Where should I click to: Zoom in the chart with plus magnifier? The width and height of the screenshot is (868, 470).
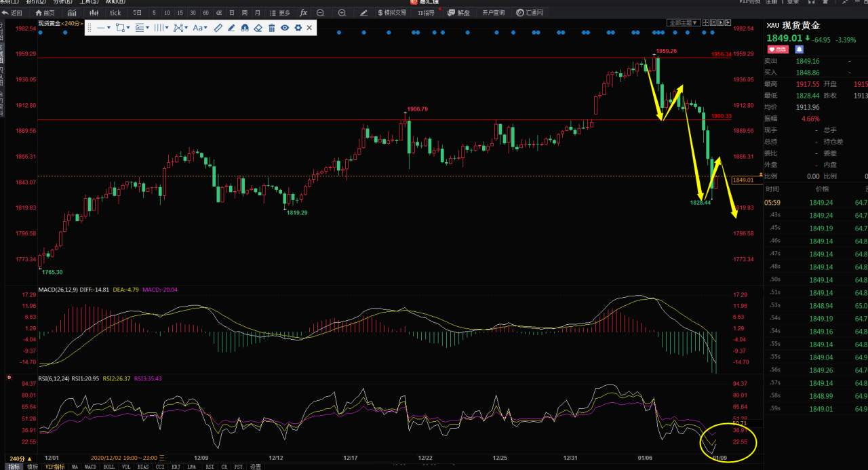click(342, 13)
